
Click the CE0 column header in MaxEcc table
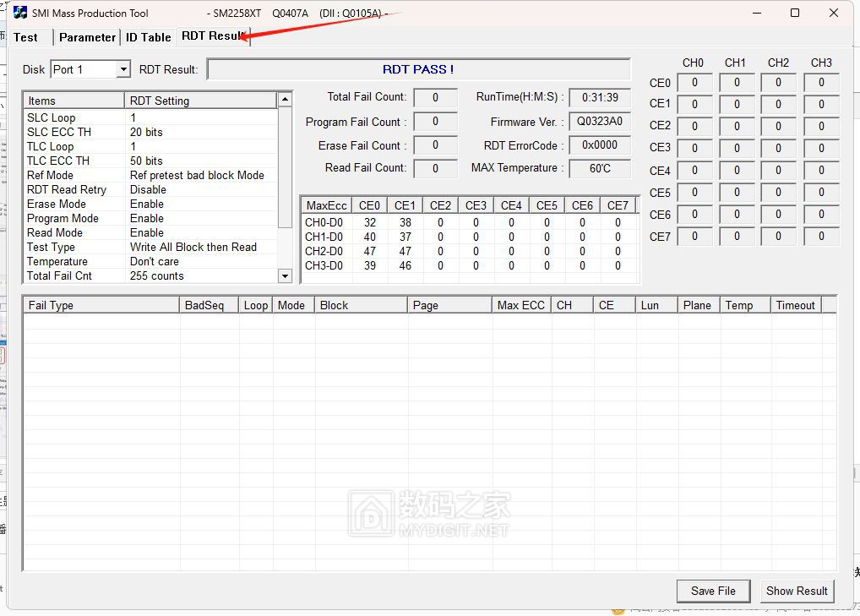[x=370, y=205]
